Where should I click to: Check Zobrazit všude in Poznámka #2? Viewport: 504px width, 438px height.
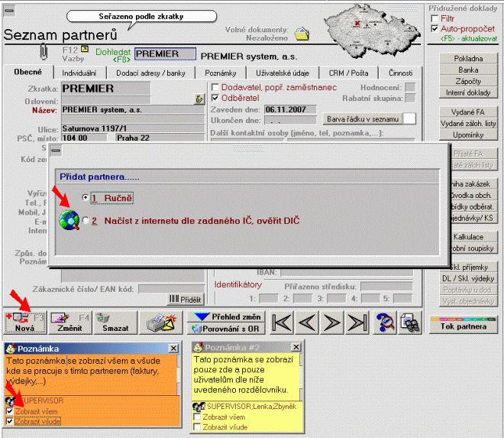coord(197,427)
